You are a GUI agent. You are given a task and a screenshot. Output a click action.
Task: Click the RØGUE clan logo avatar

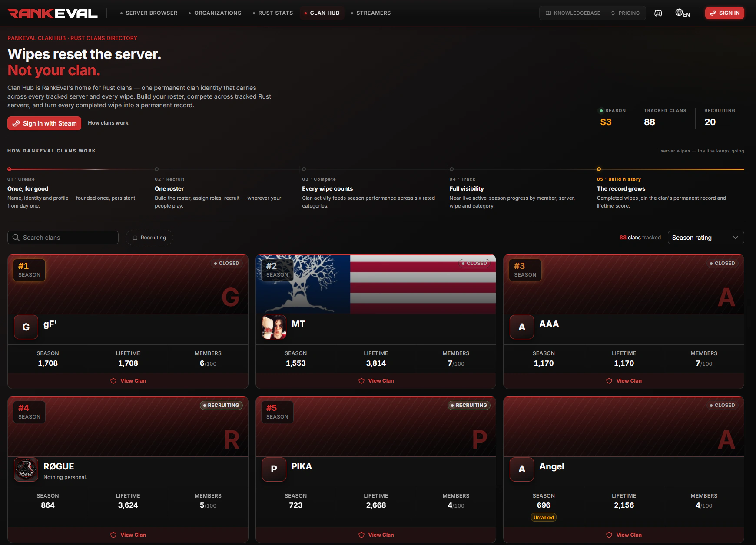point(26,469)
